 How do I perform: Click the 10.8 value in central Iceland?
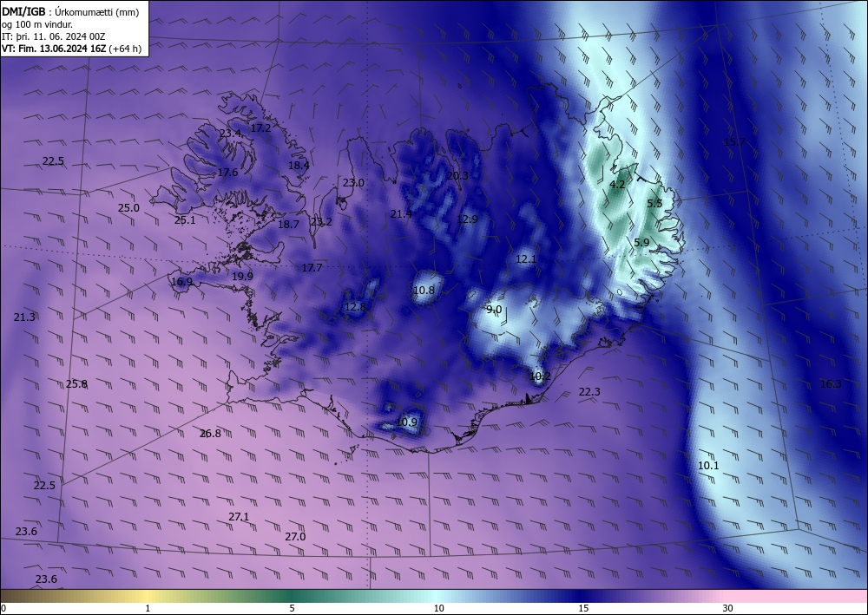(424, 290)
